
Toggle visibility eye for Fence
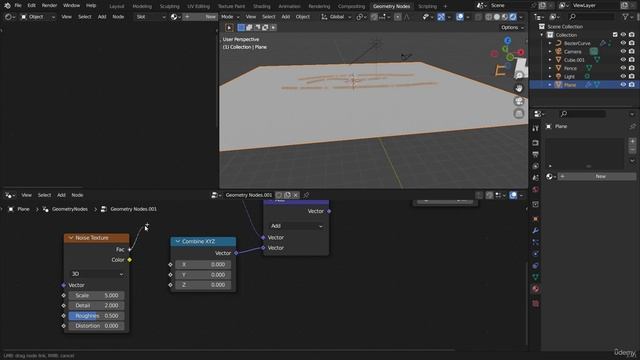point(623,68)
